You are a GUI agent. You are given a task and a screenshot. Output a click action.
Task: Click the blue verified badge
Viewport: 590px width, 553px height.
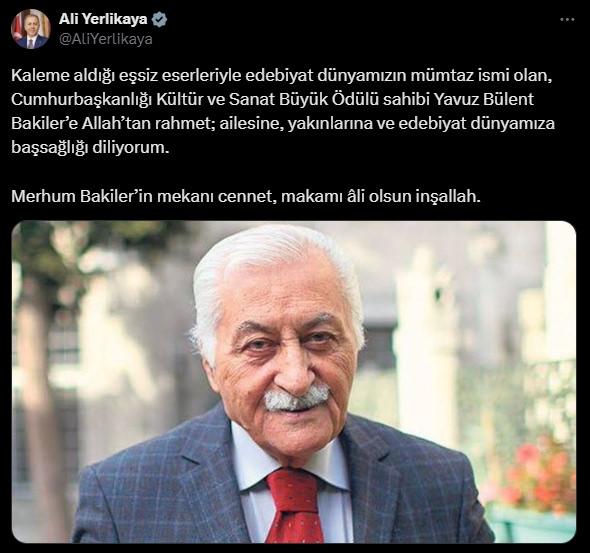(160, 19)
